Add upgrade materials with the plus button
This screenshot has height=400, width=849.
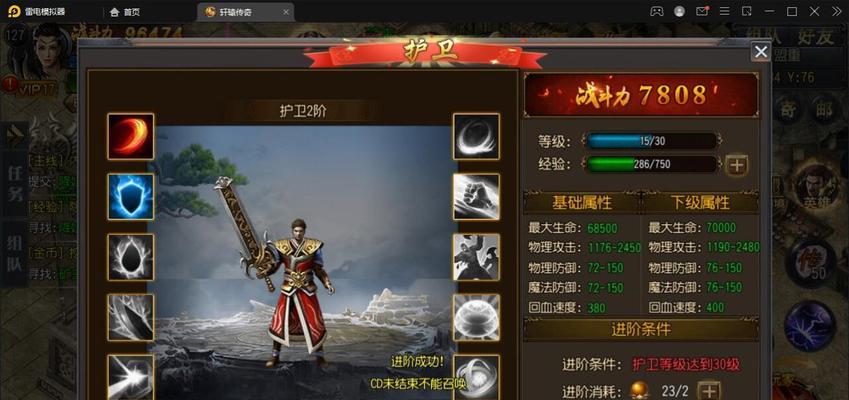click(x=709, y=390)
